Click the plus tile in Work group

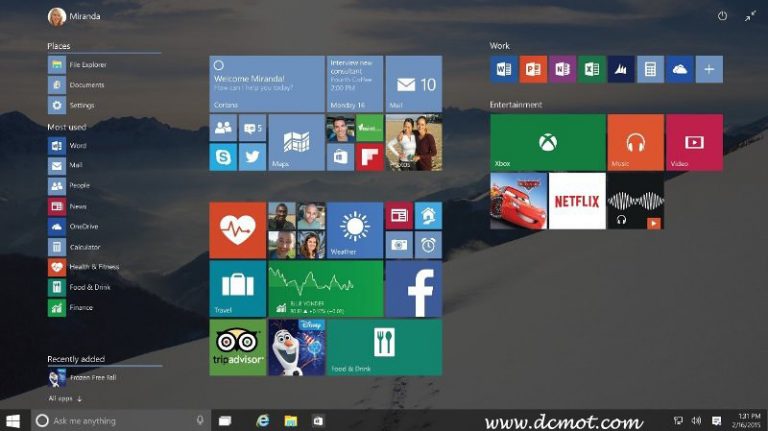click(x=709, y=69)
